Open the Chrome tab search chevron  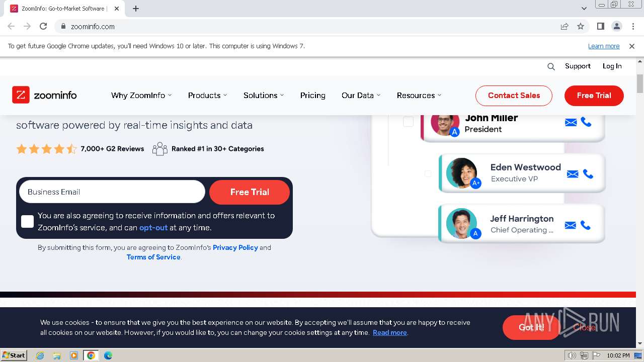[x=584, y=9]
